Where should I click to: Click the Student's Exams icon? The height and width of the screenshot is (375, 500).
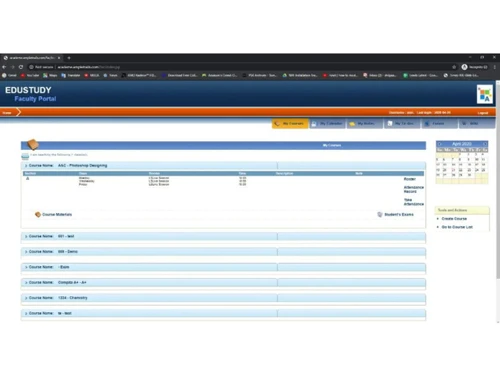click(380, 214)
